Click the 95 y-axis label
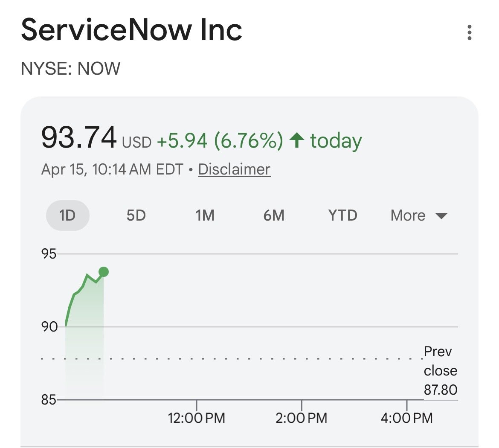 click(x=49, y=254)
